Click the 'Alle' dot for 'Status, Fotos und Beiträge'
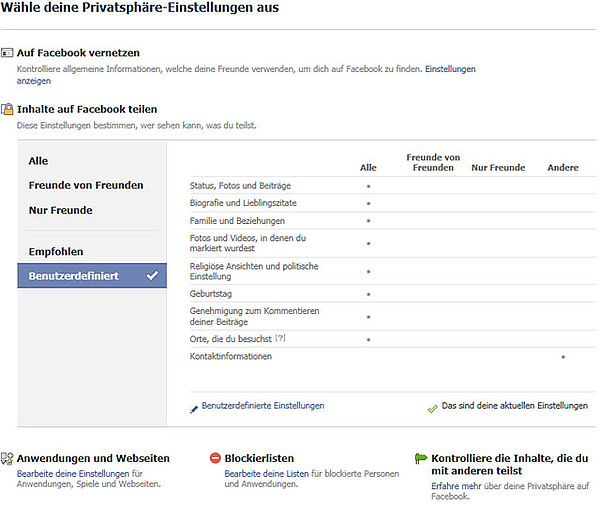Screen dimensions: 600x505 368,186
